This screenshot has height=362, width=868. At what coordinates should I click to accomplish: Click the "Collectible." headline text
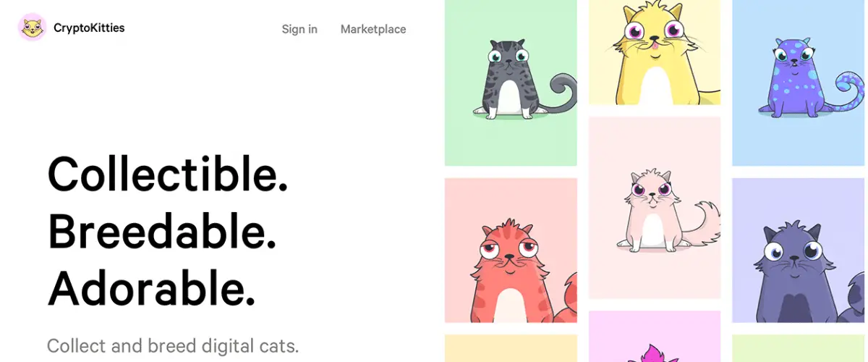click(x=168, y=174)
